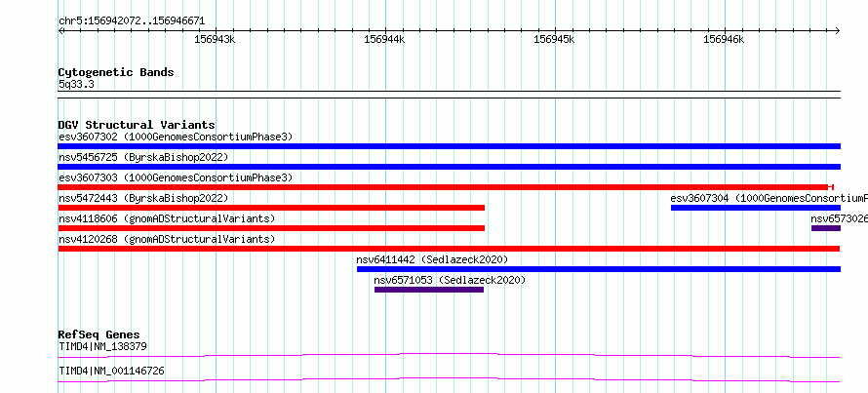Viewport: 868px width, 393px height.
Task: Select the TIMD4 NM_001146726 magenta transcript line
Action: 449,379
